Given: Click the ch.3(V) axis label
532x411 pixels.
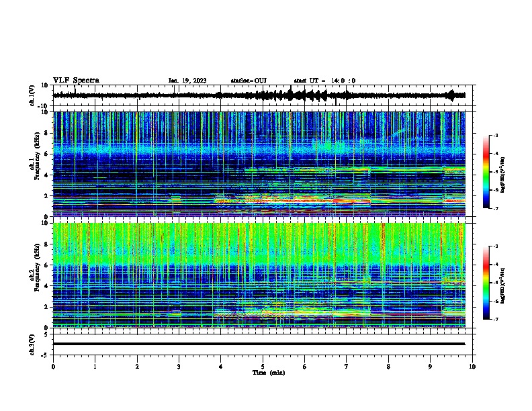Looking at the screenshot, I should (x=32, y=345).
